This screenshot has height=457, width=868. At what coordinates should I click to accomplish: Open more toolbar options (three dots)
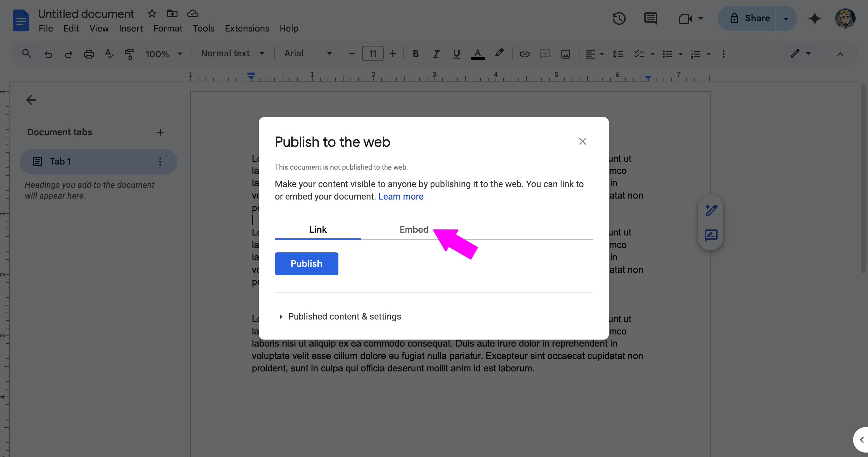(x=724, y=54)
